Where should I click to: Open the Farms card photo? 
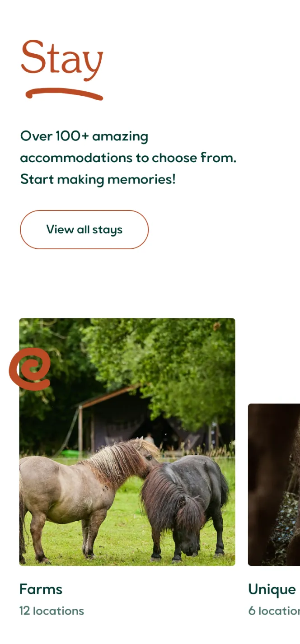[x=127, y=442]
